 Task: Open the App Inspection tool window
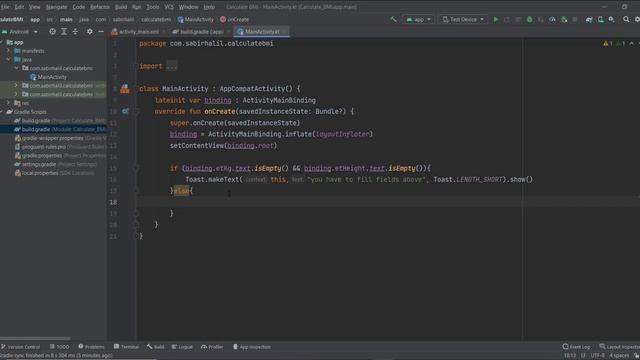(251, 347)
